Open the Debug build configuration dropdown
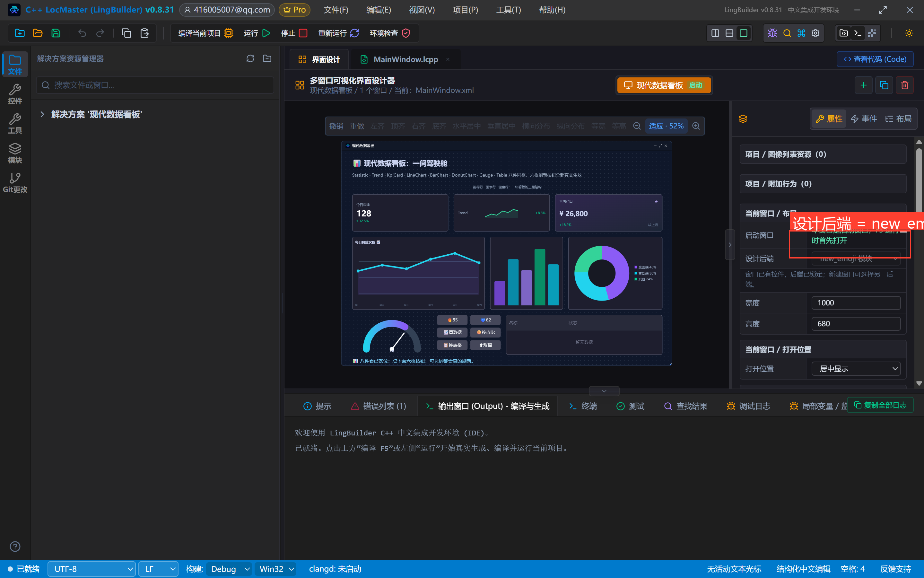Image resolution: width=924 pixels, height=578 pixels. click(x=230, y=569)
